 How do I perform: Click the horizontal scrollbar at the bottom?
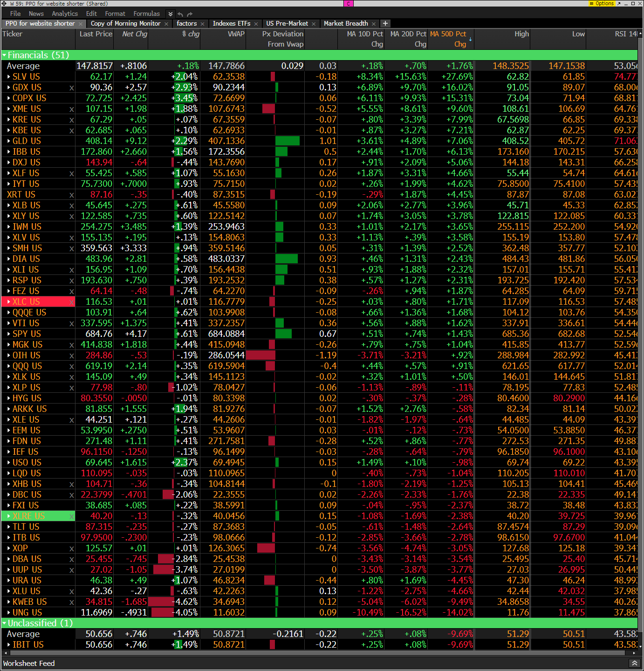[317, 653]
